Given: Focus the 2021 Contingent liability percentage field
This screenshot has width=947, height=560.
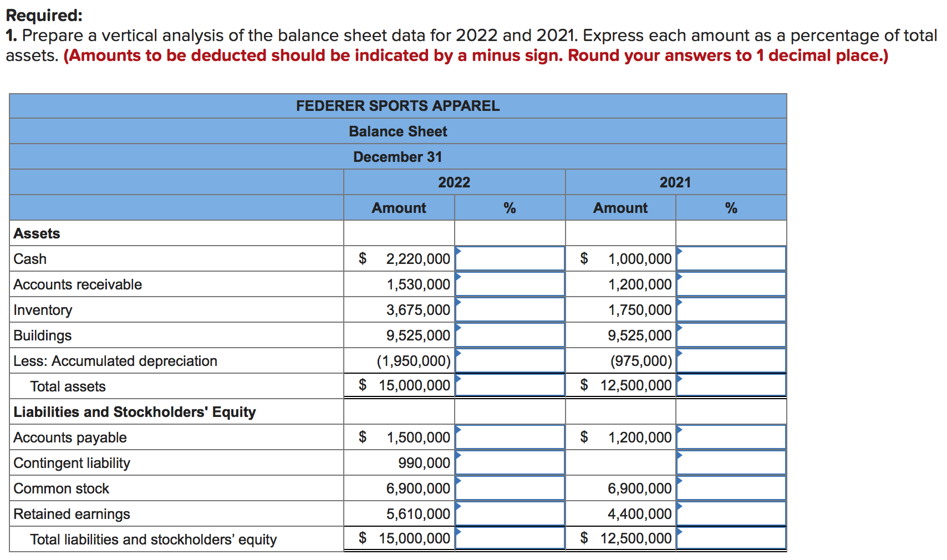Looking at the screenshot, I should [x=731, y=462].
